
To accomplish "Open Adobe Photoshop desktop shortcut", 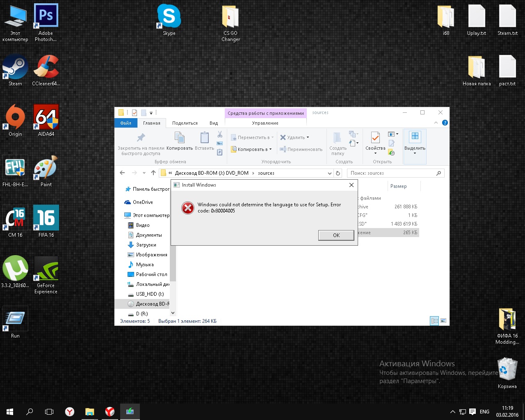I will 46,23.
